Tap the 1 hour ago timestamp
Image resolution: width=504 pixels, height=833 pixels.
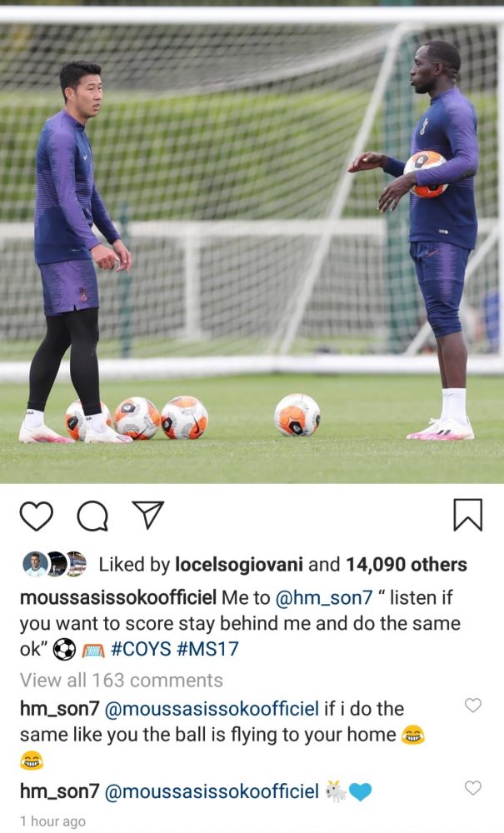point(52,821)
